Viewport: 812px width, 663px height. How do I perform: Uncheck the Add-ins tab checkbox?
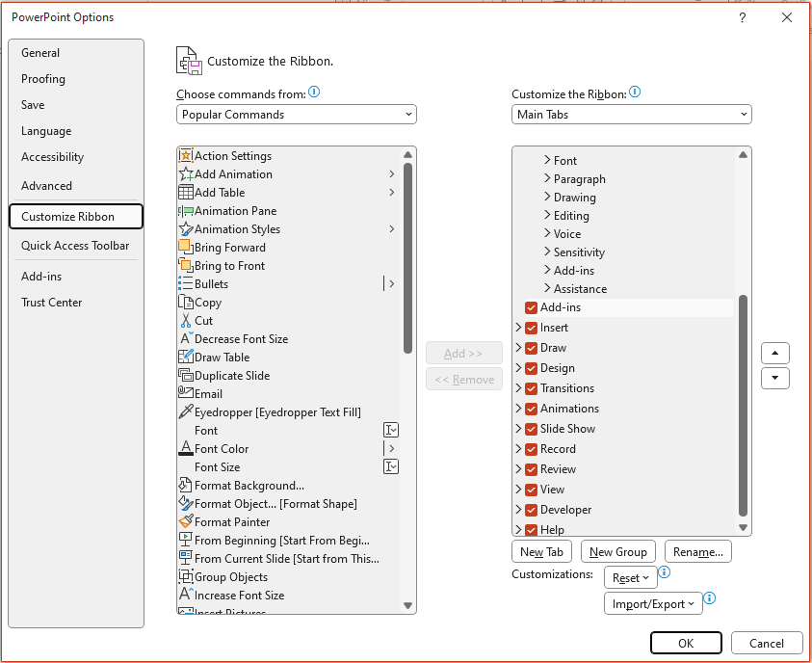point(531,307)
